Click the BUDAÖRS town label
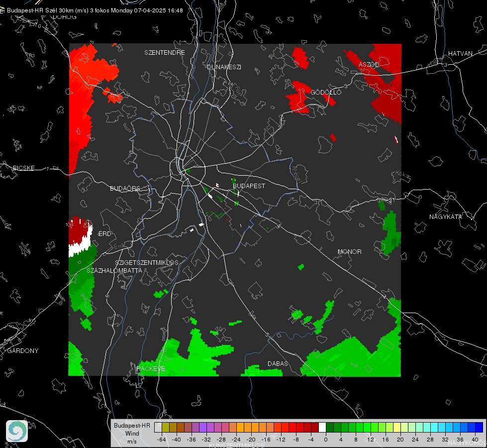 [125, 188]
